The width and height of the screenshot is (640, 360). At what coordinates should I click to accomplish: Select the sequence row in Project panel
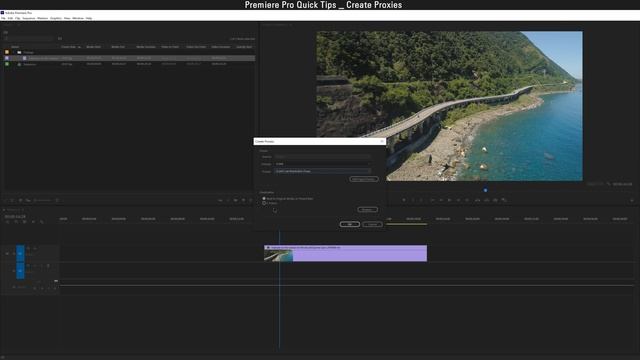130,64
